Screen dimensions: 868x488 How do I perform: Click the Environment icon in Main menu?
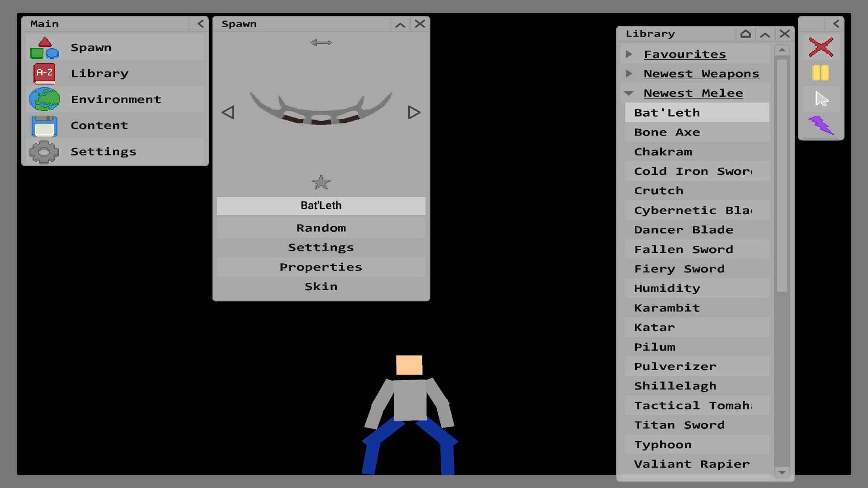[45, 99]
